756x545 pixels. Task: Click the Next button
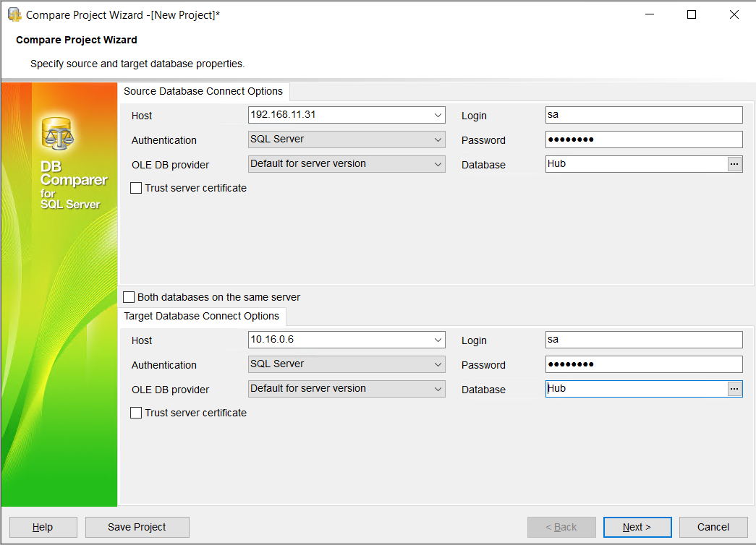point(637,527)
